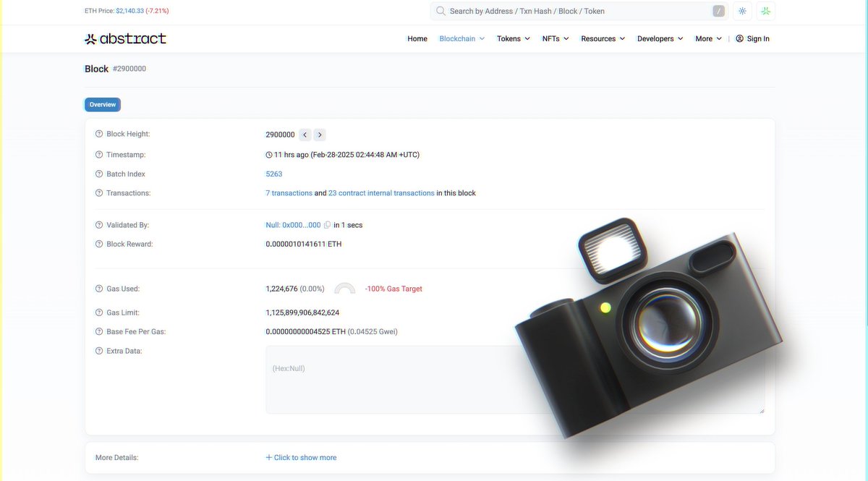Screen dimensions: 868x481
Task: Expand the Resources dropdown menu
Action: 603,38
